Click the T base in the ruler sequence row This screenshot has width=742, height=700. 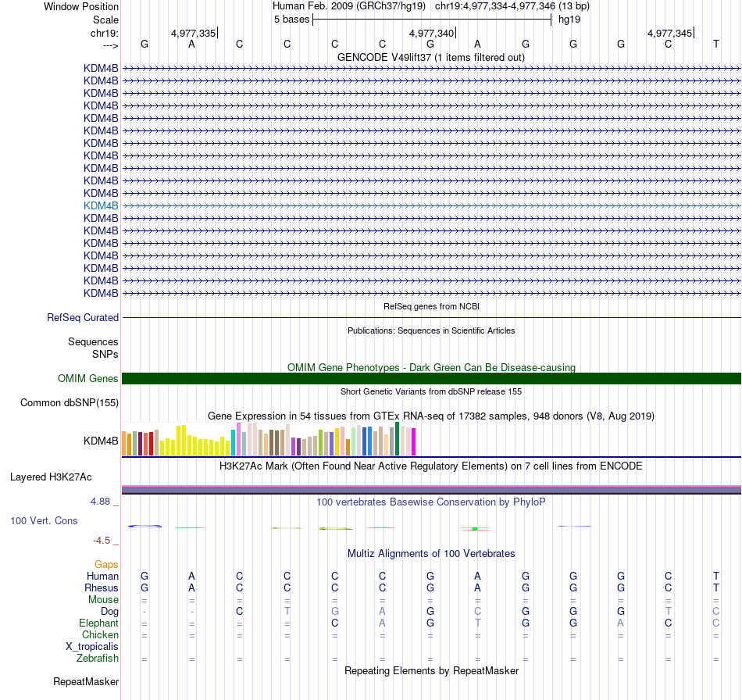716,44
